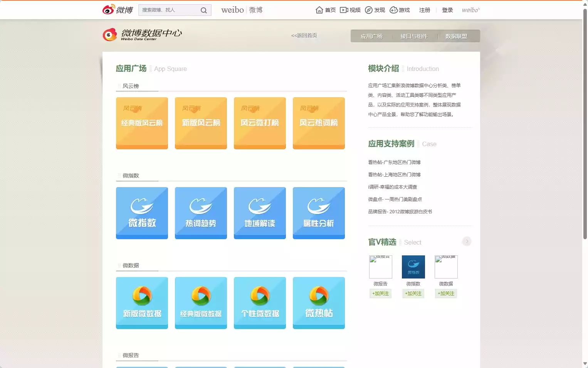The image size is (588, 368).
Task: Open the 看热帖-广东地区热门微博 case
Action: [x=394, y=162]
